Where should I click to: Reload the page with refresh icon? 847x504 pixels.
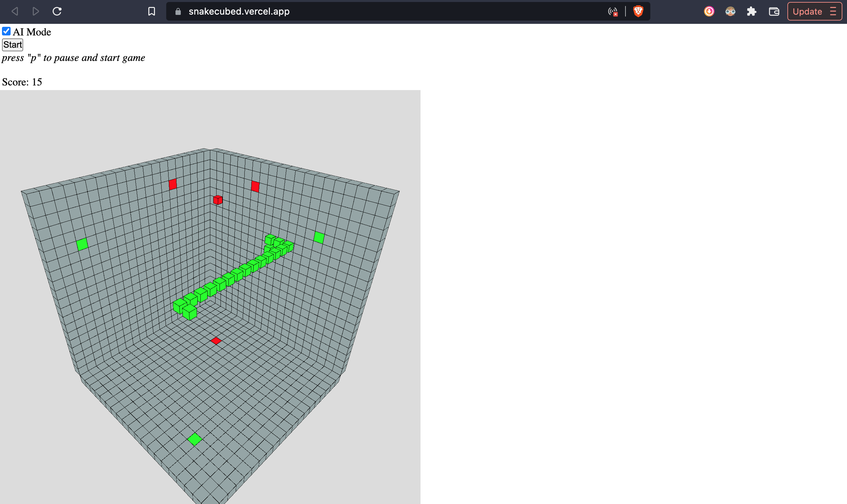57,12
